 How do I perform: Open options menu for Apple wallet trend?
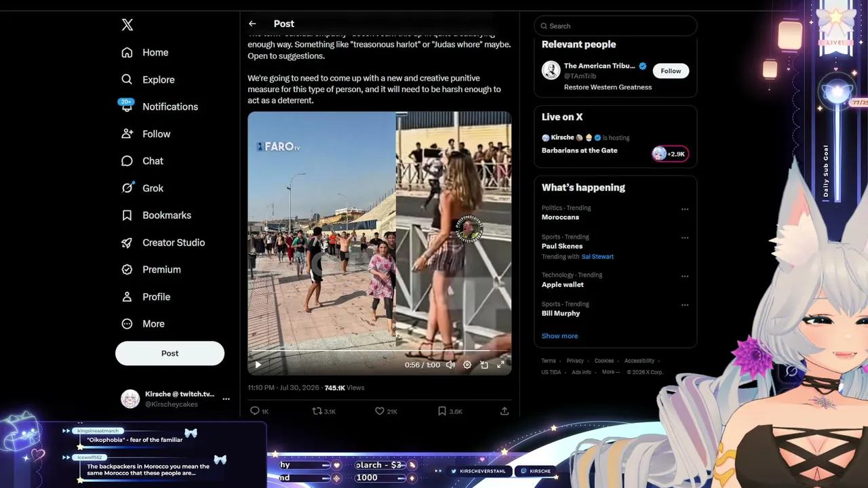(x=685, y=277)
